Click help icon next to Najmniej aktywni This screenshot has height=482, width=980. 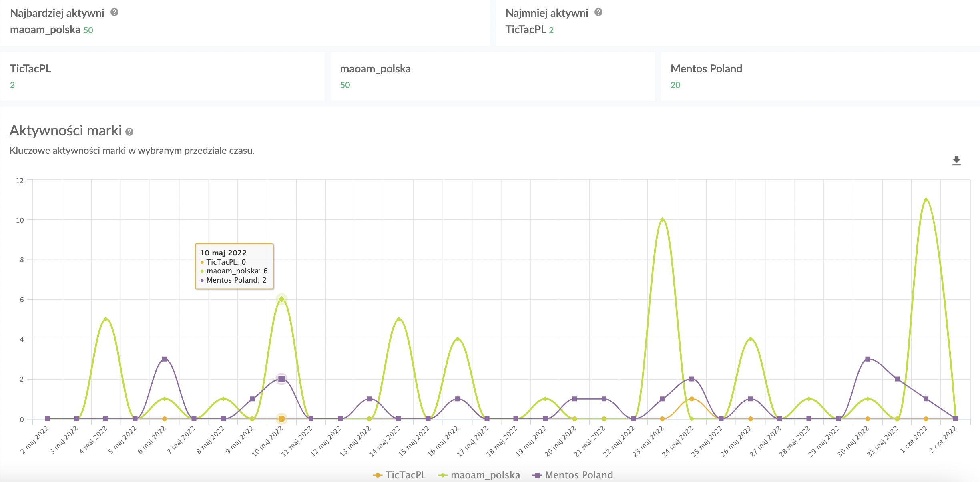(x=598, y=12)
